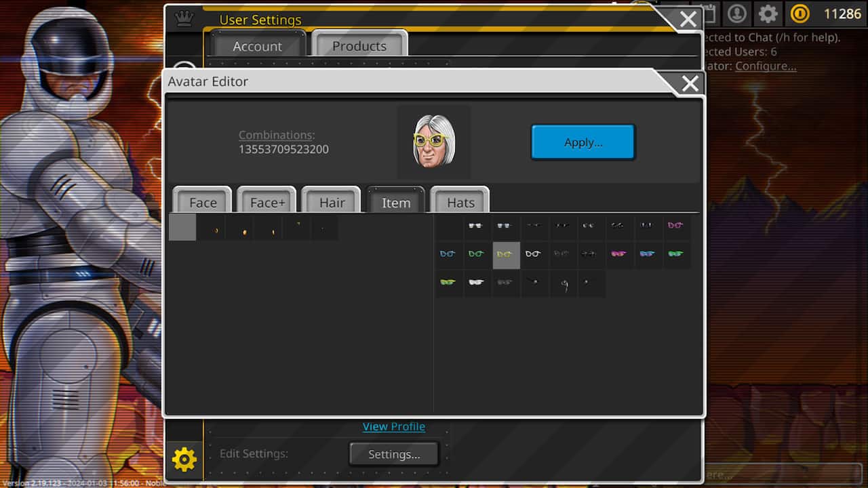Select the pink round glasses item
Image resolution: width=868 pixels, height=488 pixels.
(x=676, y=226)
